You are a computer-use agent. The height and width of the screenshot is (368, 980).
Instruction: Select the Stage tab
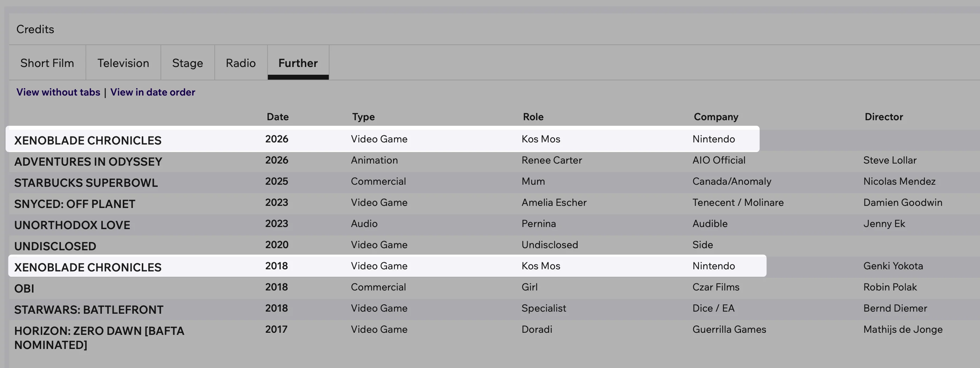(x=188, y=63)
